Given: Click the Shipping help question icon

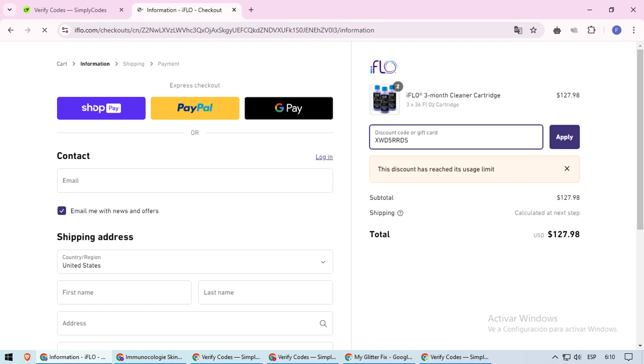Looking at the screenshot, I should pos(400,213).
